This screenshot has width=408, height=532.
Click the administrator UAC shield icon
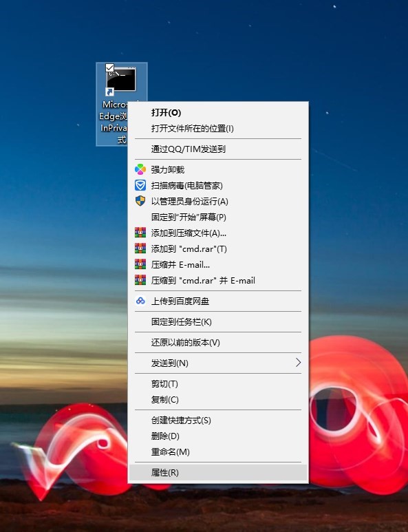140,201
